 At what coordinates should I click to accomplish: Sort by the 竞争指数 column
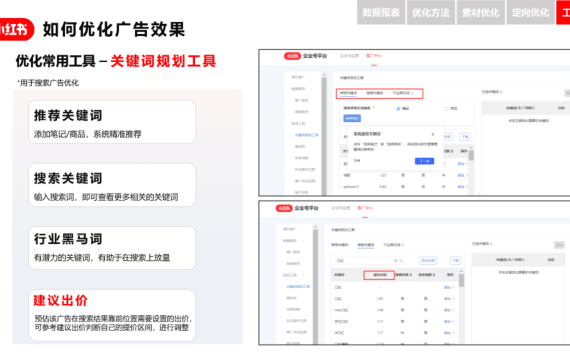coord(427,275)
